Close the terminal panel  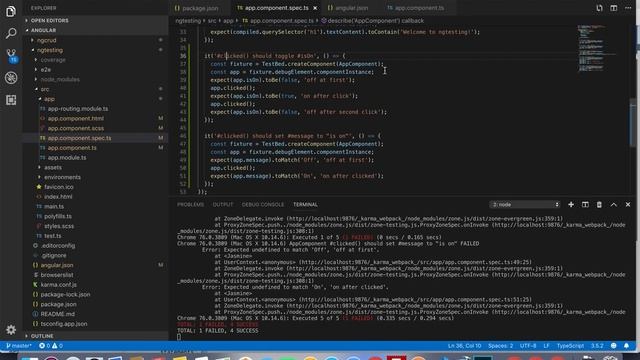[x=628, y=204]
